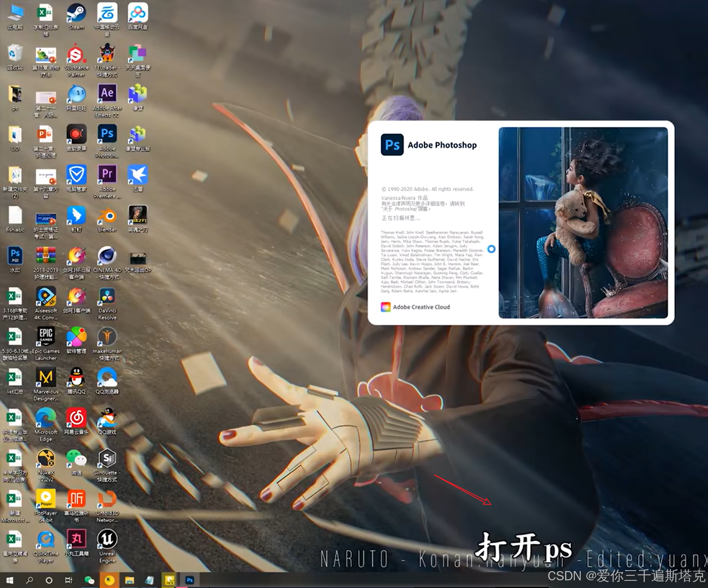Screen dimensions: 708x588
Task: Select the Recycle Bin icon
Action: tap(15, 57)
